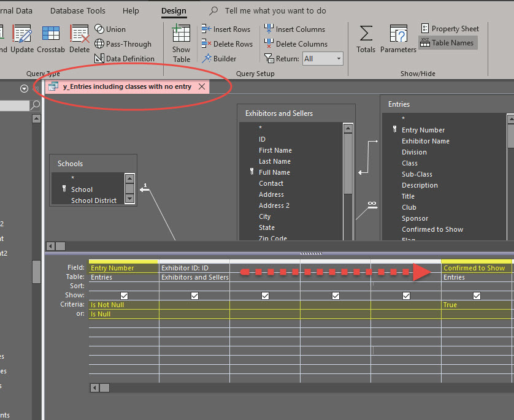This screenshot has height=420, width=514.
Task: Uncheck Show box under Entry Number column
Action: tap(124, 296)
